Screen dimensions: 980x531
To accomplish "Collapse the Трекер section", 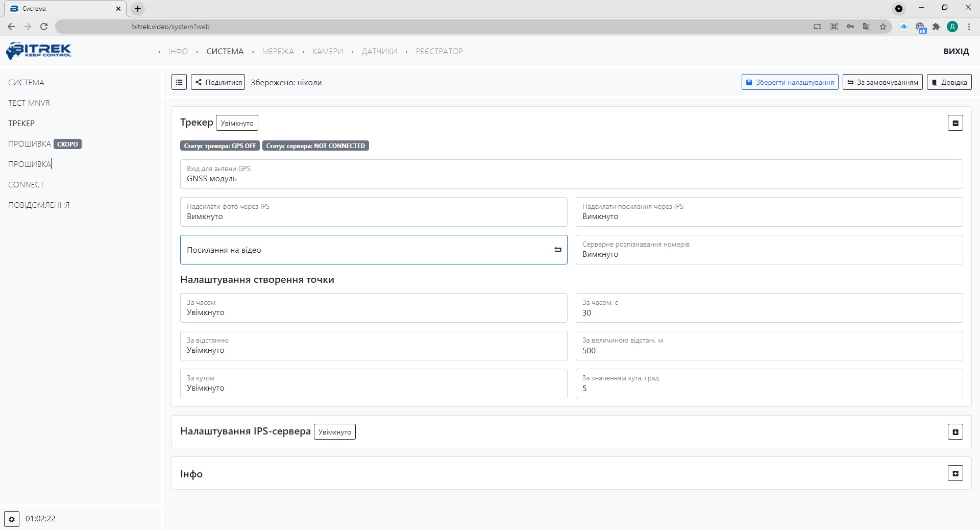I will click(x=955, y=123).
